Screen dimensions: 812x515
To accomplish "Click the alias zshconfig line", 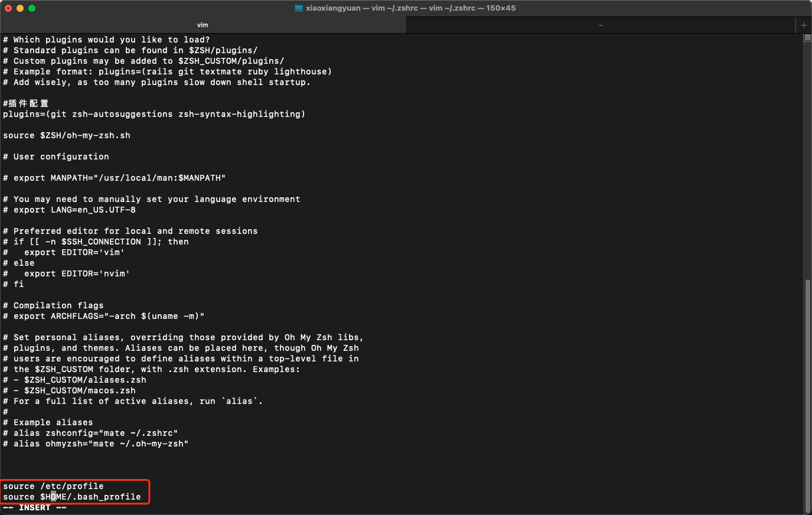I will click(90, 433).
